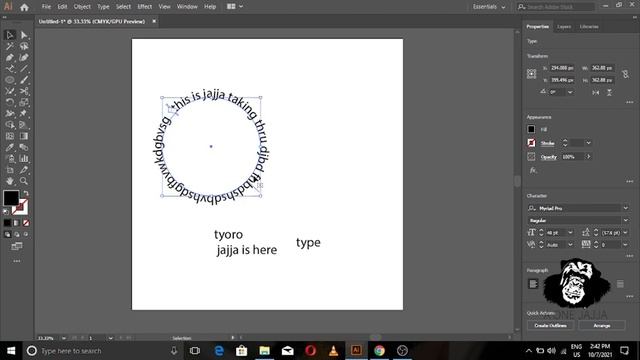Swap fill and stroke colors arrow
640x360 pixels.
coord(26,193)
